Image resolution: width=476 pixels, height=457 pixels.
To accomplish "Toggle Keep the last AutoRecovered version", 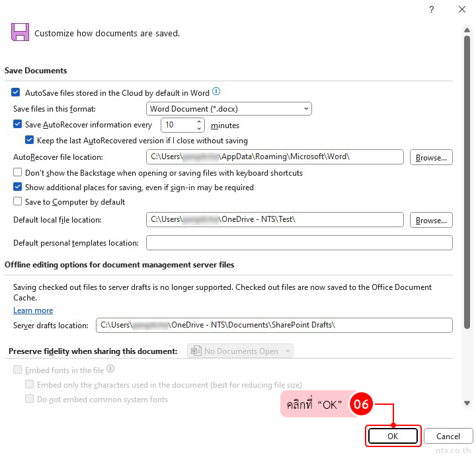I will 30,140.
